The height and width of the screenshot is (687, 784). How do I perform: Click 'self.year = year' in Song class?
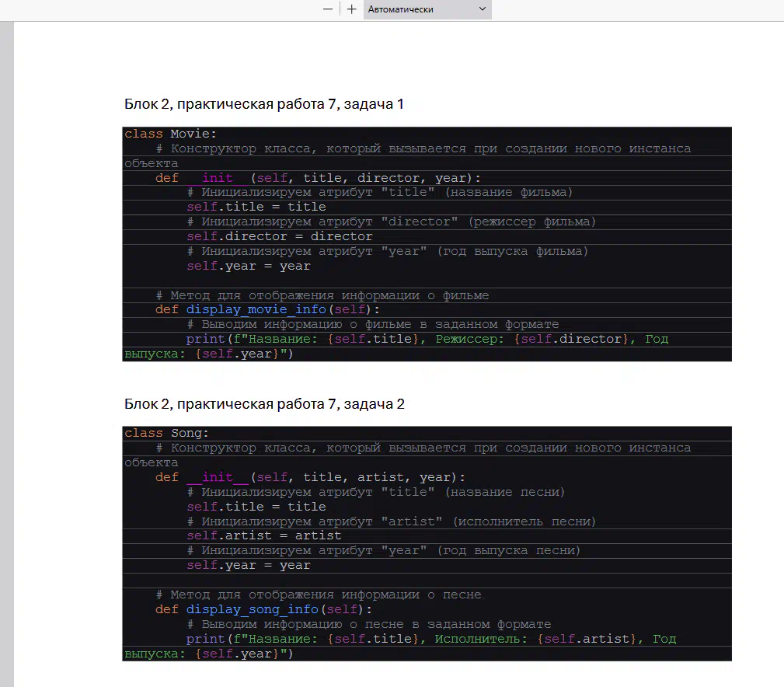point(248,565)
